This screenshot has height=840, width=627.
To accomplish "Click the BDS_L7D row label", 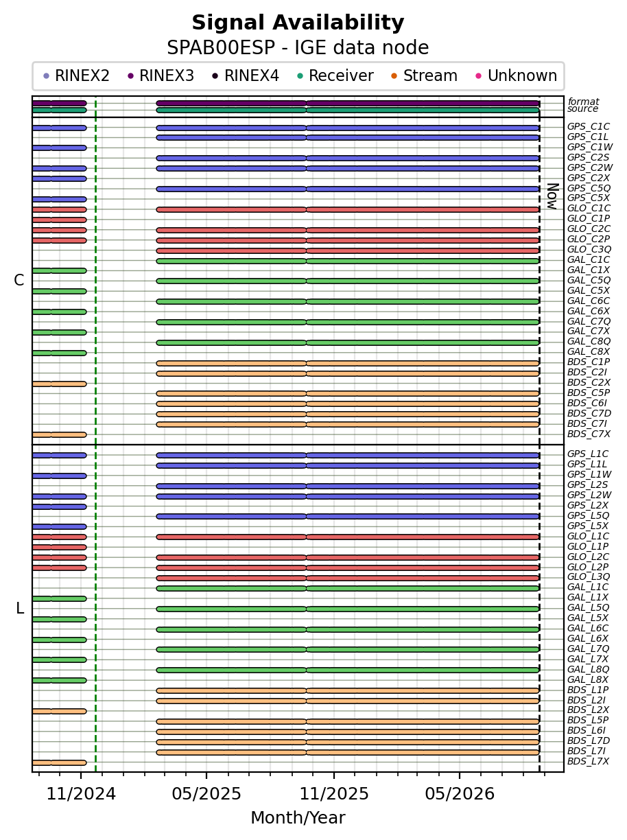I will [x=588, y=741].
